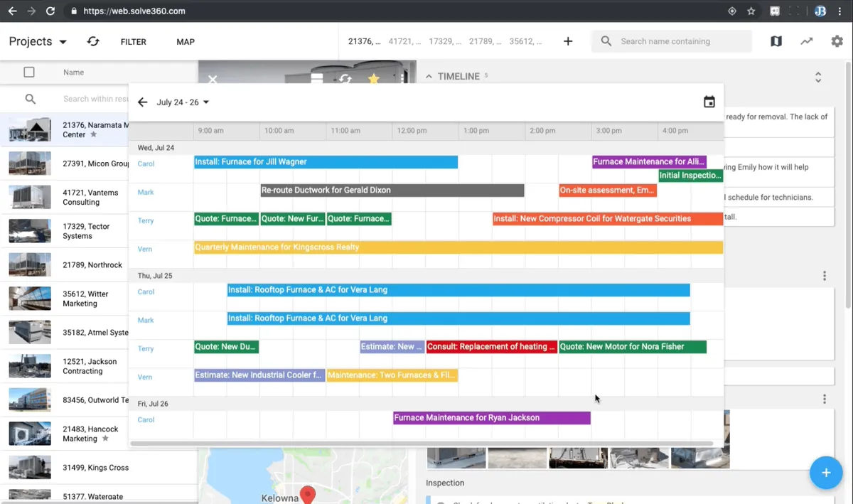The image size is (853, 504).
Task: Add a new tab with plus icon
Action: [x=568, y=41]
